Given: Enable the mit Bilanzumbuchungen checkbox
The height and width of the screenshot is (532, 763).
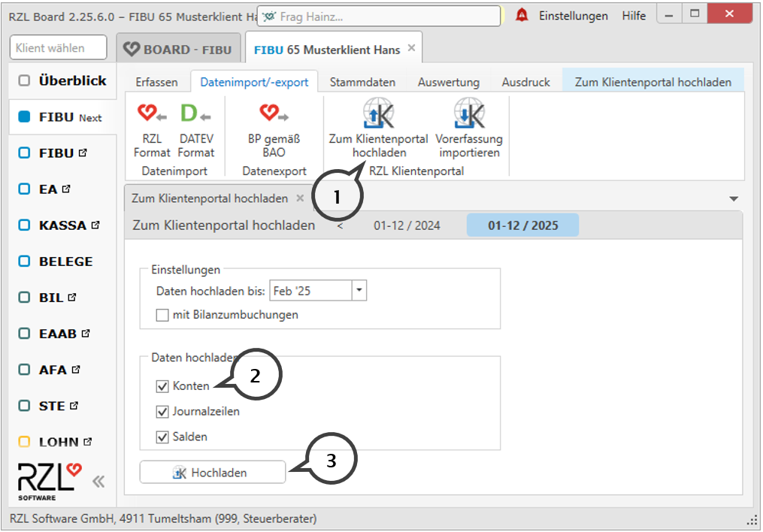Looking at the screenshot, I should 162,315.
